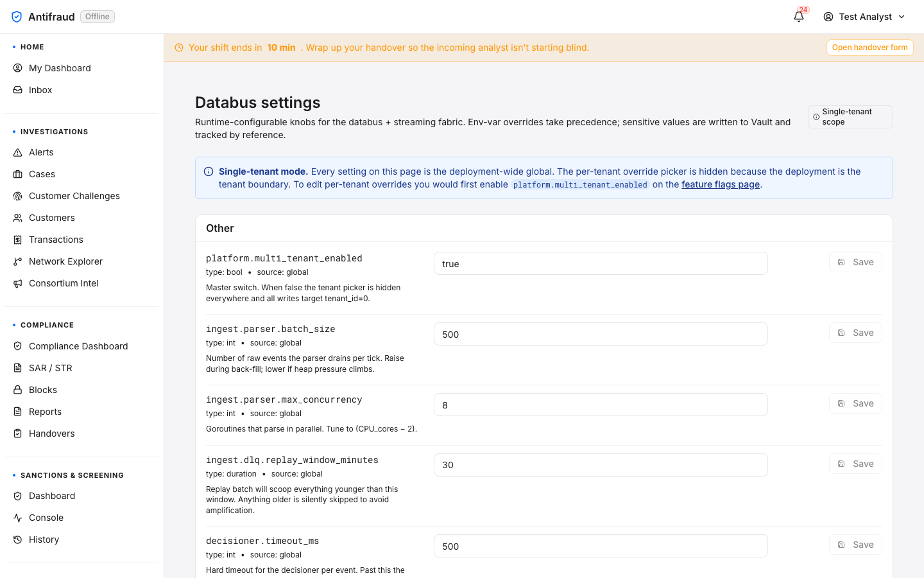Click the Reports file icon

(x=18, y=412)
